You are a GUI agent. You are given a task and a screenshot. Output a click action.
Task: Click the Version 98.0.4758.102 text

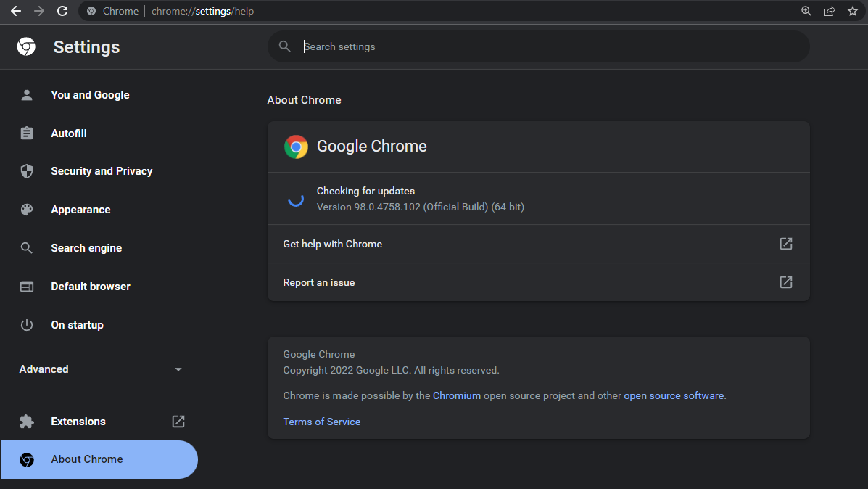[420, 207]
